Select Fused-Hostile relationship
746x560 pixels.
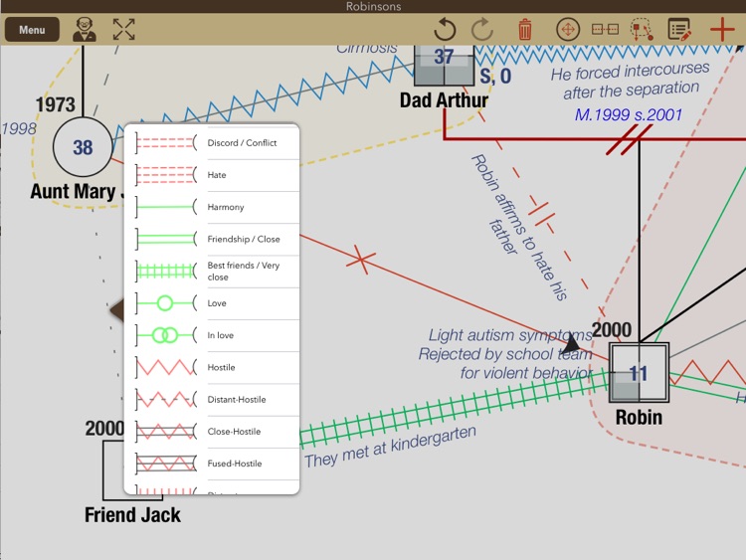212,464
